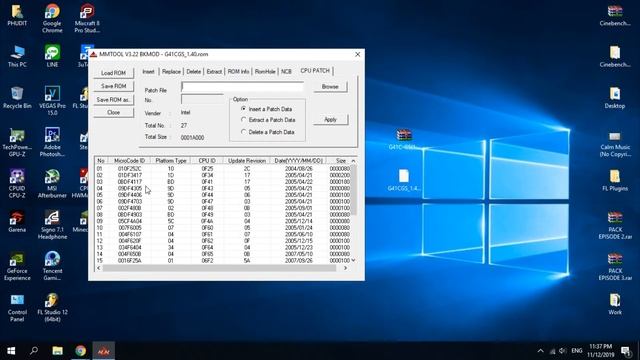Open Google Chrome desktop shortcut
640x360 pixels.
(x=52, y=18)
